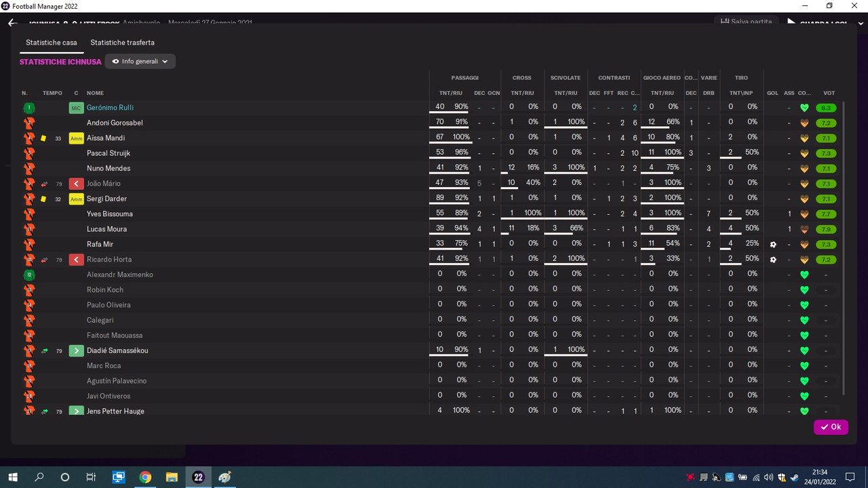Open Gerónimo Rulli's player profile link

tap(110, 108)
